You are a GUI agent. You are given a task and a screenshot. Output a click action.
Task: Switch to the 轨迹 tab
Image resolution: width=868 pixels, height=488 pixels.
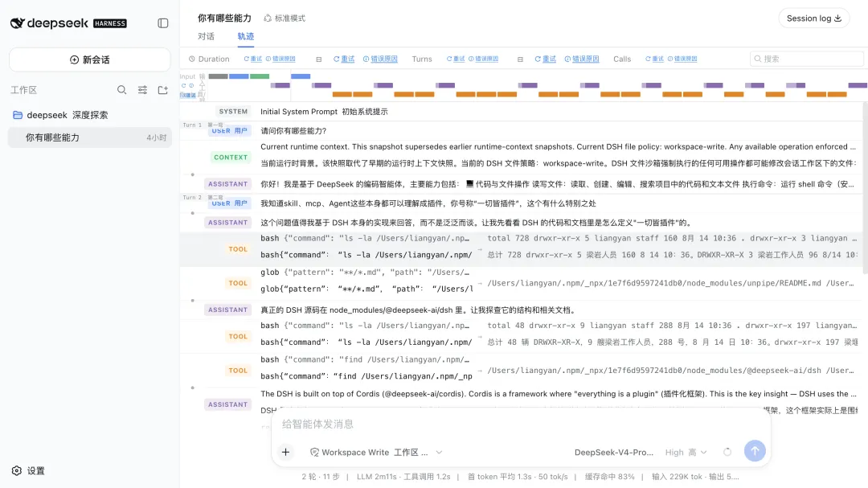click(246, 36)
